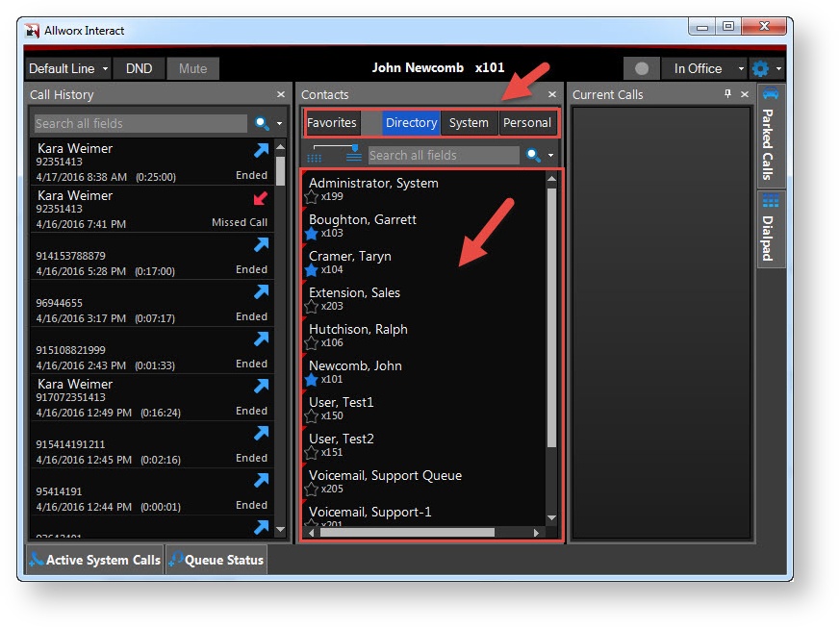840x628 pixels.
Task: Switch to the Favorites contacts tab
Action: click(x=332, y=123)
